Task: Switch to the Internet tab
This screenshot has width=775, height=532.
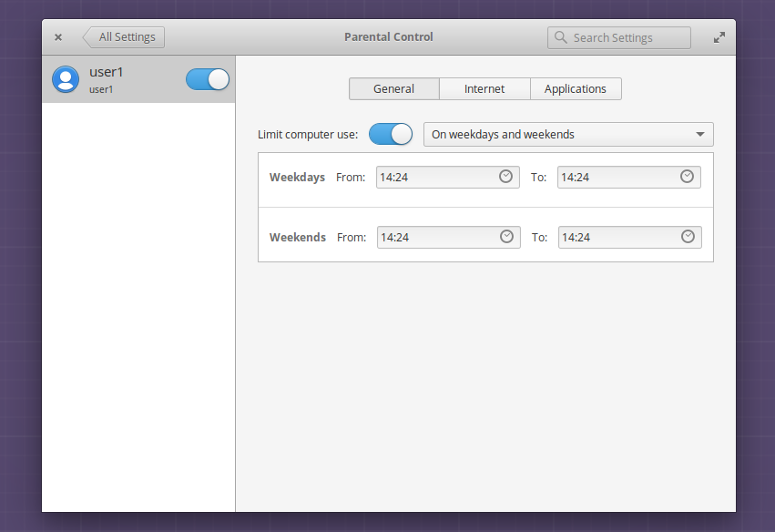Action: pyautogui.click(x=484, y=89)
